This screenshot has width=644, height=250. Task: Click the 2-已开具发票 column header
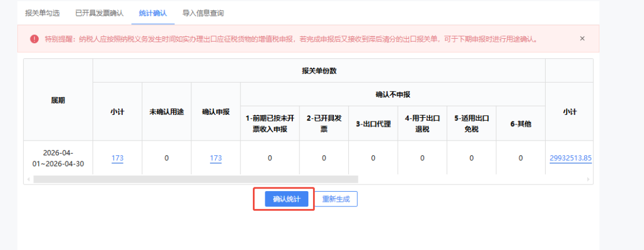coord(324,124)
